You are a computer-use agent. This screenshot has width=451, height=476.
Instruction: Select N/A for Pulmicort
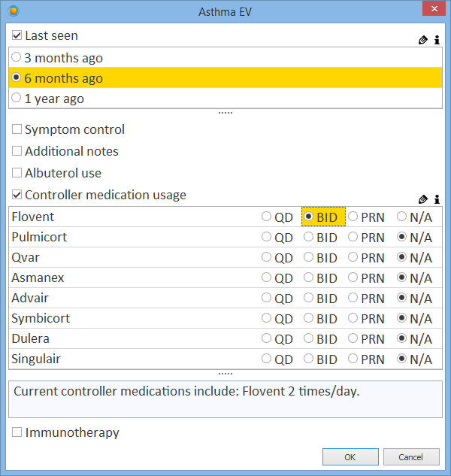pos(401,237)
